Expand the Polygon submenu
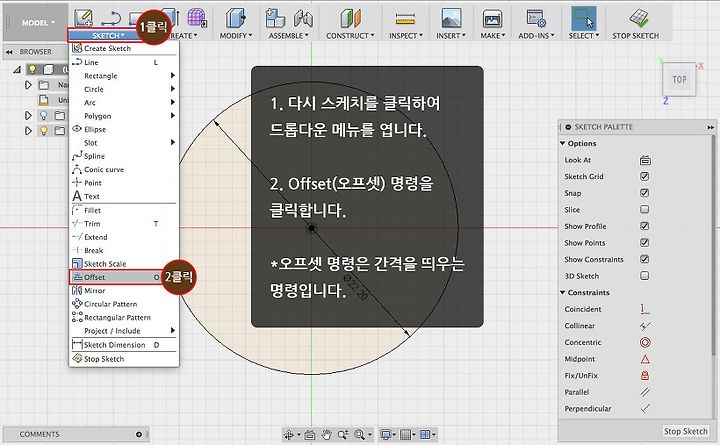The width and height of the screenshot is (720, 445). pyautogui.click(x=124, y=116)
